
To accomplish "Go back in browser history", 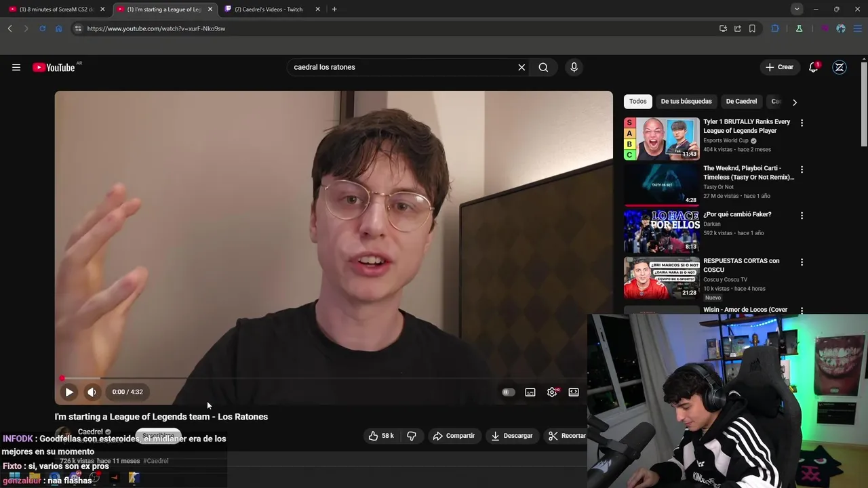I will 9,28.
